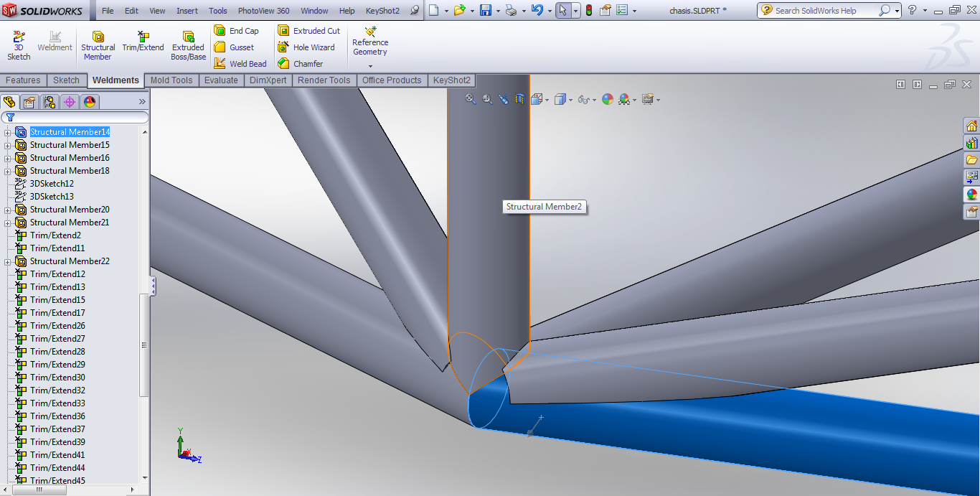Click the Weldment tool

55,42
